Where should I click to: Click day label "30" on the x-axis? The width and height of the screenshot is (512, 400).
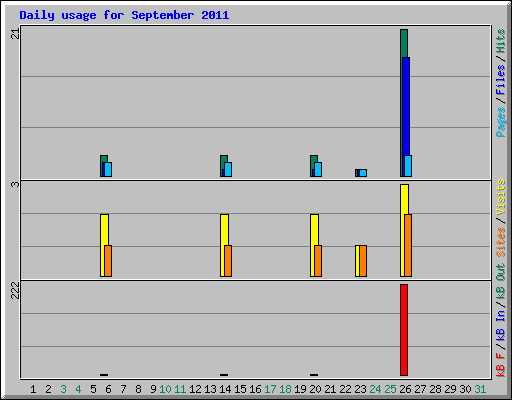(x=465, y=389)
